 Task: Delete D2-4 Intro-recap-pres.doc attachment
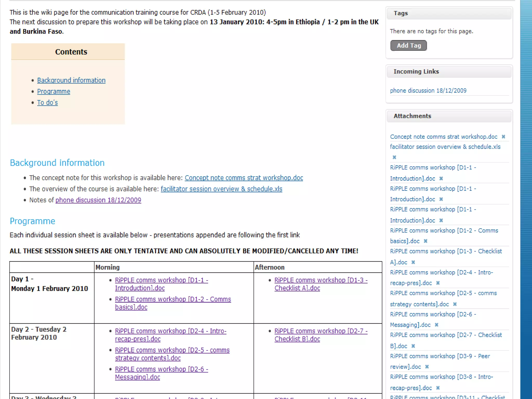point(438,283)
